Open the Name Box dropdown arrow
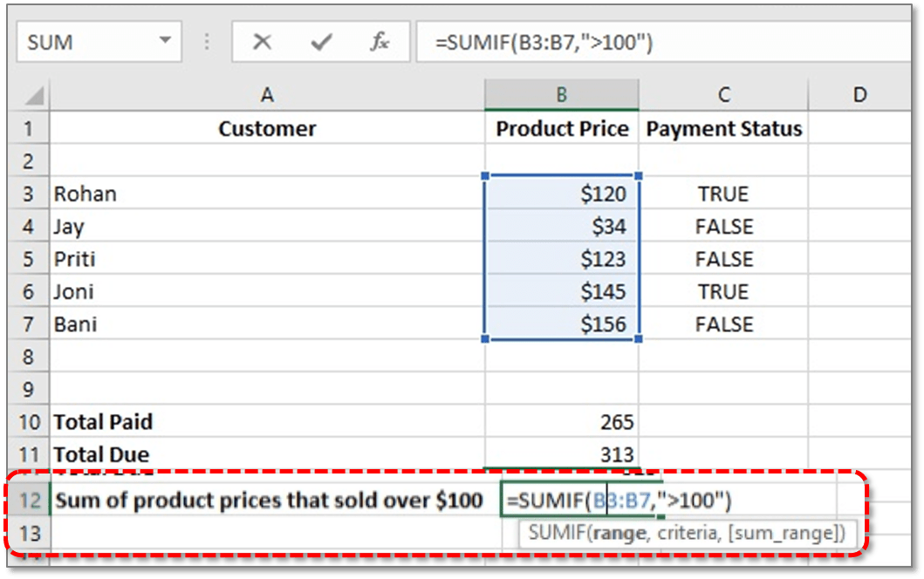924x579 pixels. pyautogui.click(x=165, y=41)
